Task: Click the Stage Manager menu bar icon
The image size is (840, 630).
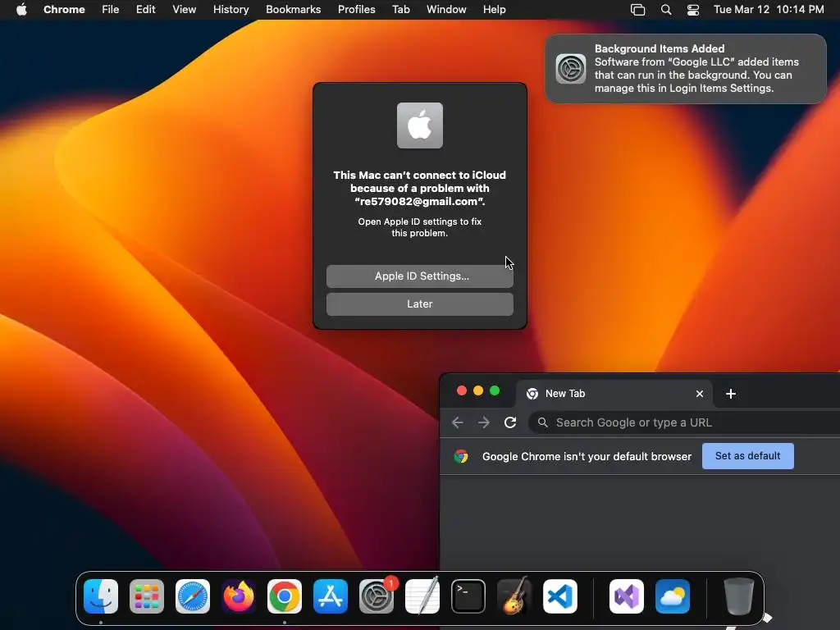Action: [637, 10]
